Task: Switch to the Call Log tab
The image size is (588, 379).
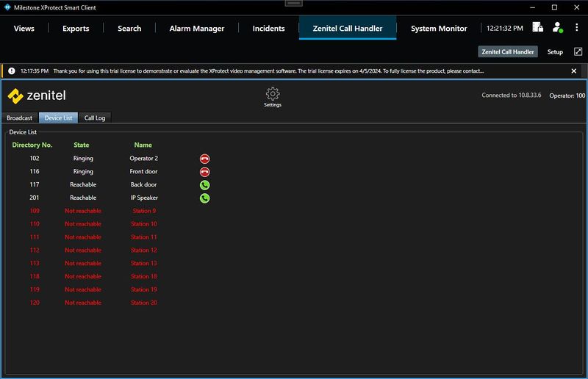Action: pos(95,118)
